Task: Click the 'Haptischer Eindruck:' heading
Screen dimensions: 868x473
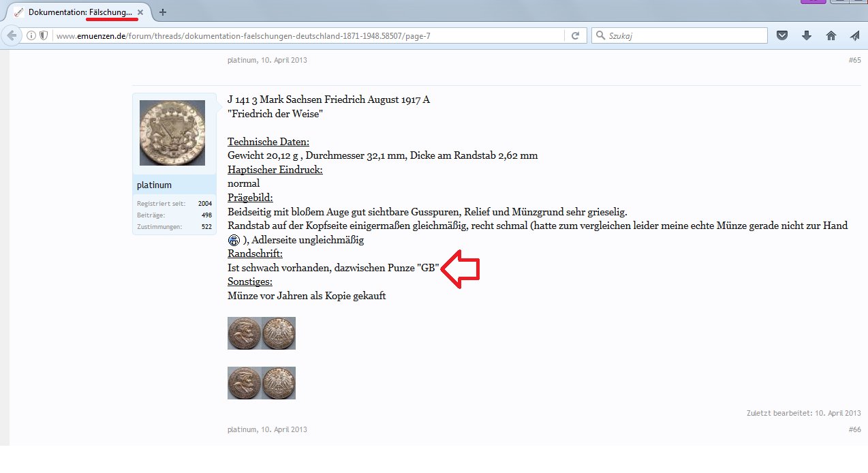Action: coord(275,170)
